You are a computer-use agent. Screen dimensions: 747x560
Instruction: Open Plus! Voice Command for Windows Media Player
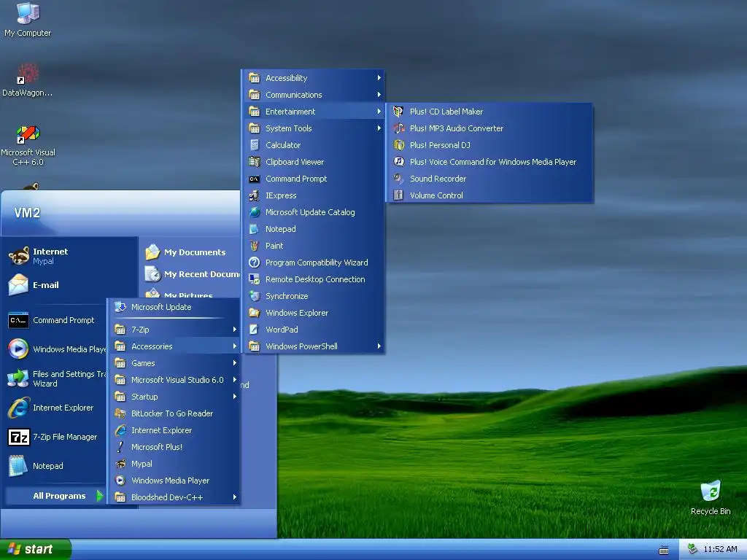[x=489, y=162]
